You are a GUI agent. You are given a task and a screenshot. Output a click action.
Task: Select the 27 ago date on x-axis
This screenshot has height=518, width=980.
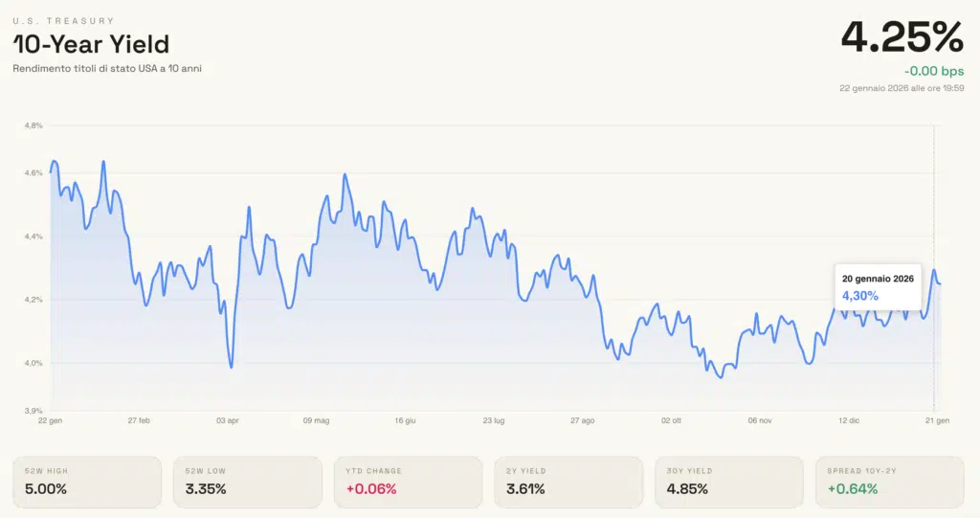[582, 420]
